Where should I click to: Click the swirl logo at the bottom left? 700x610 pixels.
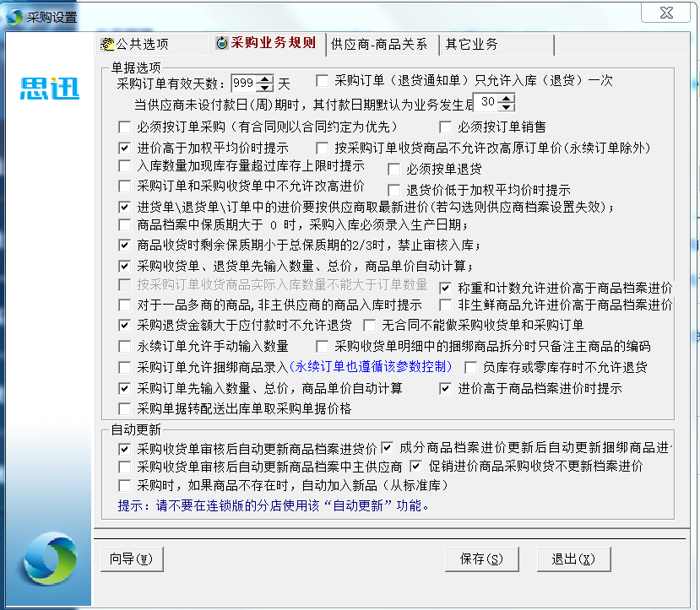tap(50, 559)
